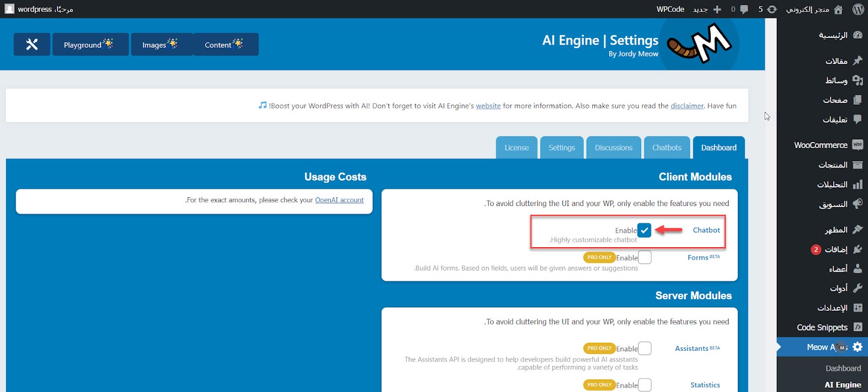
Task: Enable the Forms module checkbox
Action: point(644,258)
